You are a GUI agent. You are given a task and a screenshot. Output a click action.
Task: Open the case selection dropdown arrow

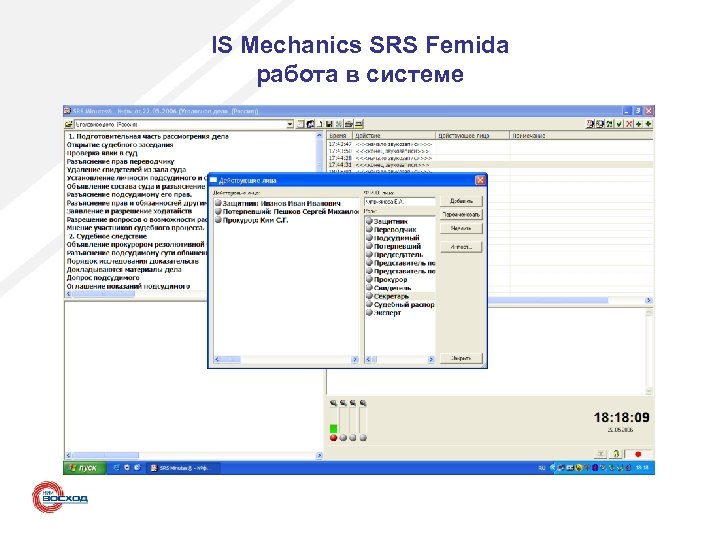[290, 124]
